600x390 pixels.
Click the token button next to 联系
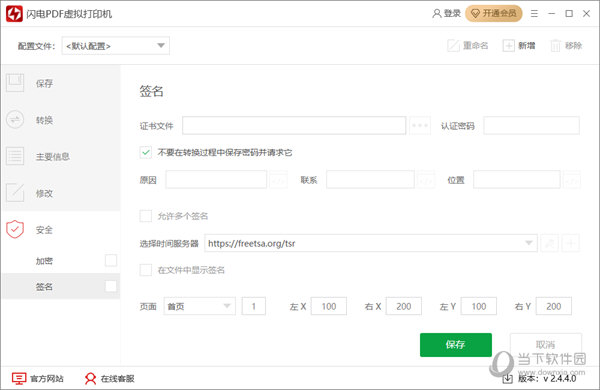[426, 179]
